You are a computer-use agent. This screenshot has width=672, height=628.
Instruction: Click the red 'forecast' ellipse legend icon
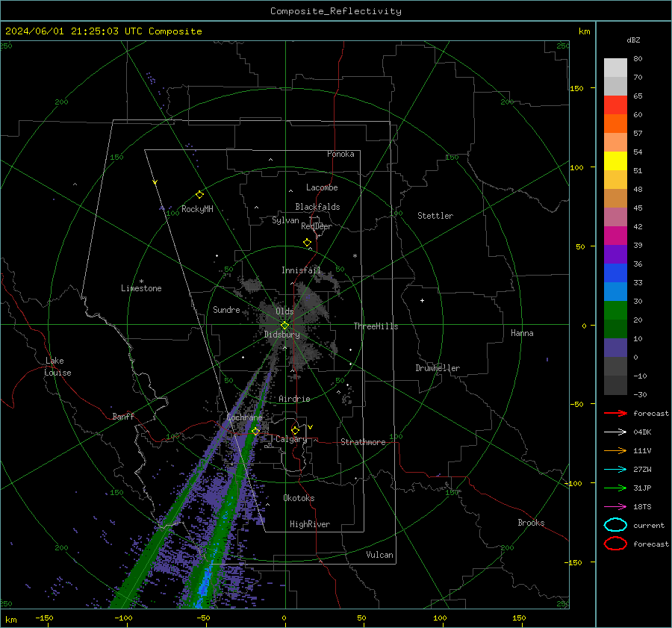pyautogui.click(x=615, y=544)
